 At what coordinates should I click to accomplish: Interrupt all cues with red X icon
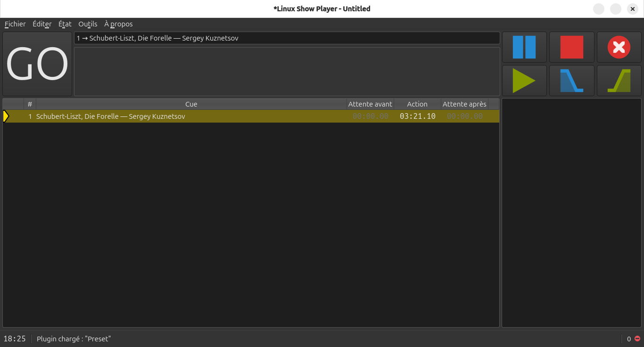pos(619,47)
